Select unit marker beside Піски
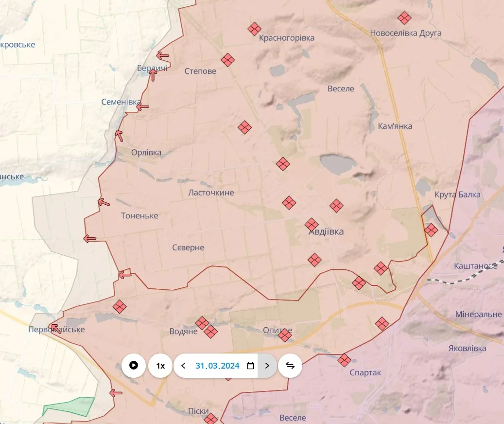The image size is (504, 424). pyautogui.click(x=210, y=419)
